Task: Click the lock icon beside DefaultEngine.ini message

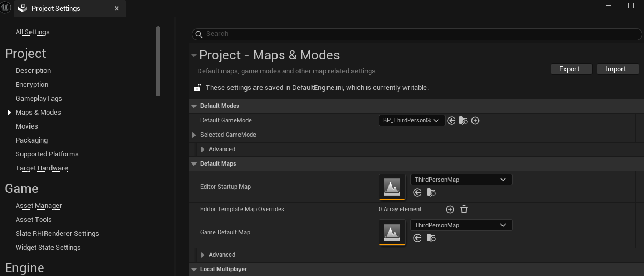Action: [197, 87]
